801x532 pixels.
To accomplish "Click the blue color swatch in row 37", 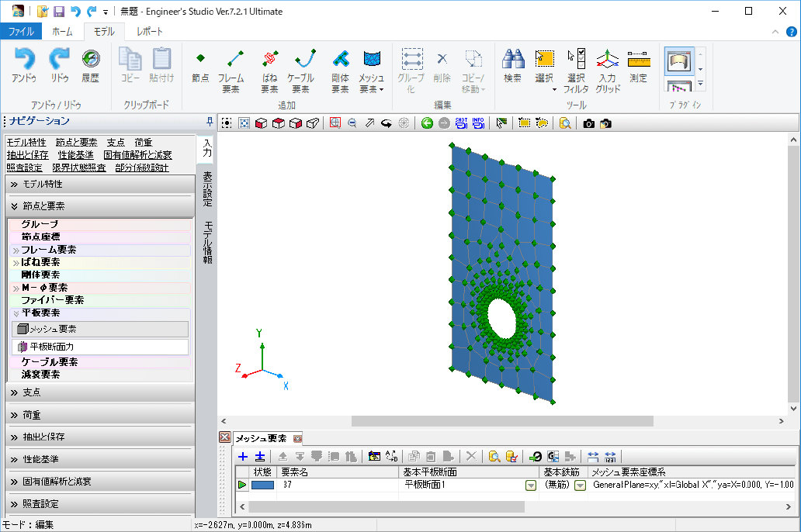I will pyautogui.click(x=262, y=485).
